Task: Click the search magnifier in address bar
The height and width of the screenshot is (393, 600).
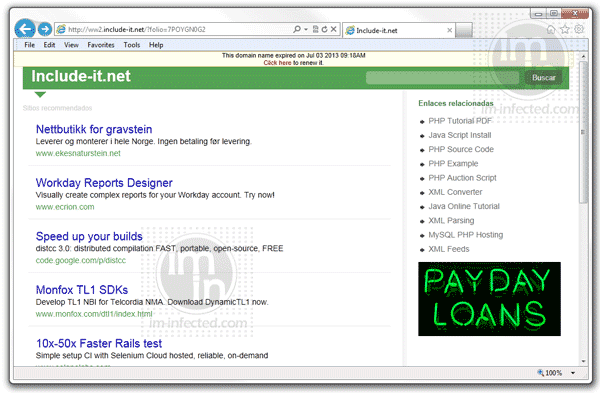Action: coord(297,29)
